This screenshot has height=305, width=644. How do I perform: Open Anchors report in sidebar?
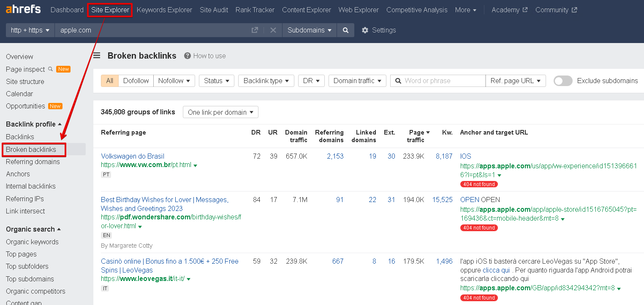pyautogui.click(x=18, y=174)
